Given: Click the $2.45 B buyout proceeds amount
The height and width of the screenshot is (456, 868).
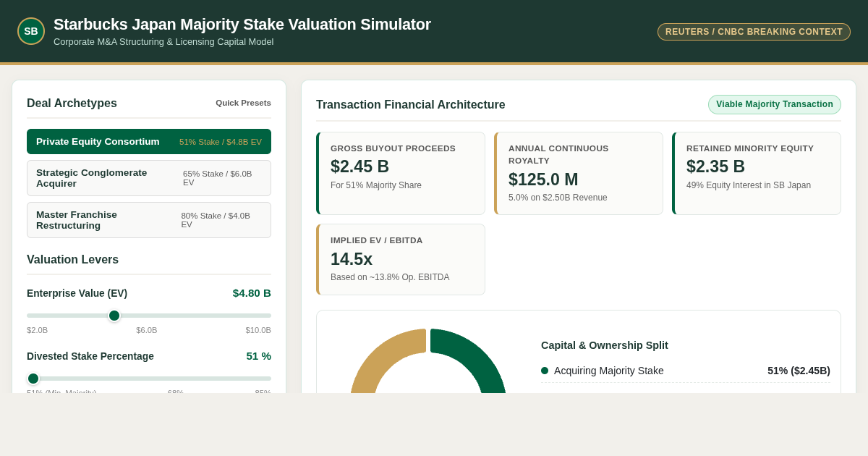Looking at the screenshot, I should [x=359, y=166].
